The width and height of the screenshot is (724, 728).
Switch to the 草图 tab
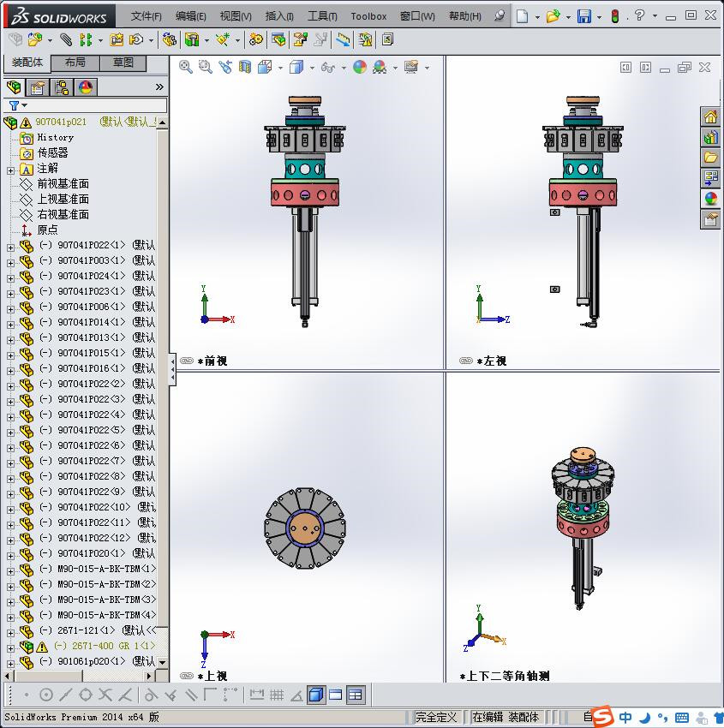(x=123, y=63)
